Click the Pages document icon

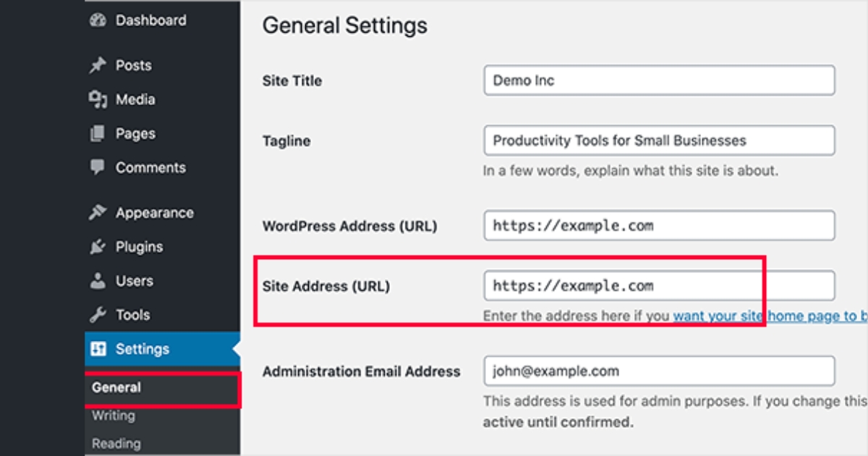click(x=98, y=134)
